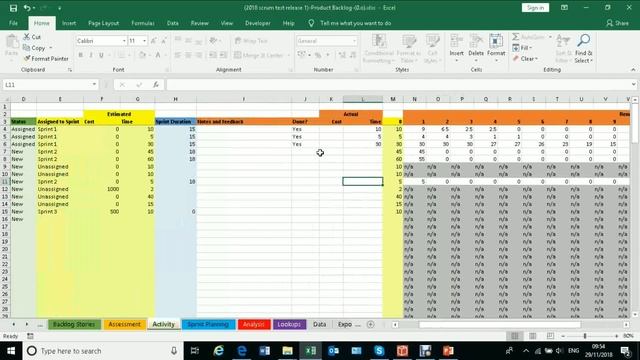Open the Assessment sheet tab
640x360 pixels.
tap(124, 324)
